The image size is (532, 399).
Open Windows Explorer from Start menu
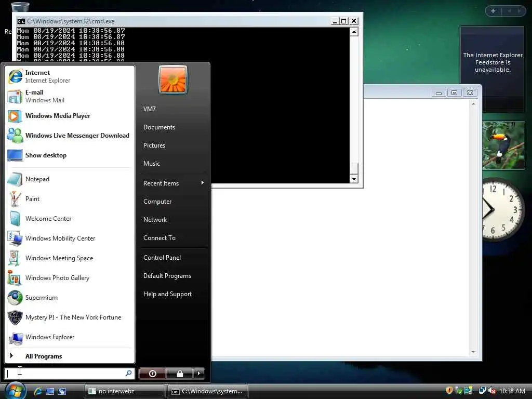70,337
